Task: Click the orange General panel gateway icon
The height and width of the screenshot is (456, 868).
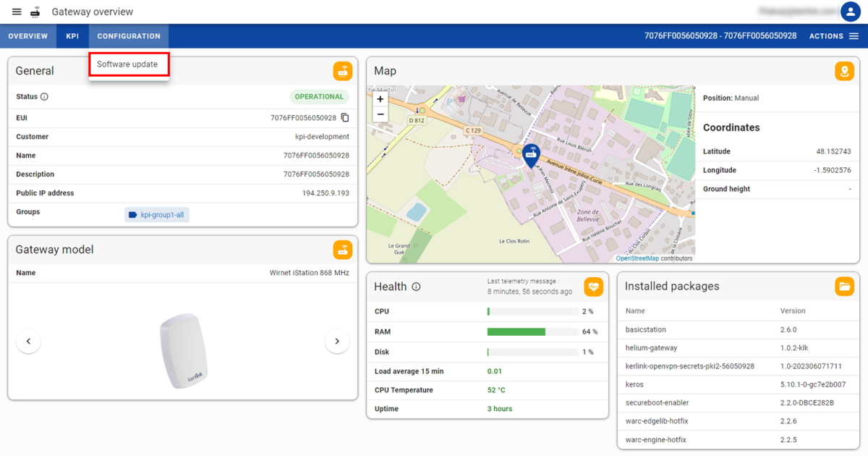Action: pos(342,71)
